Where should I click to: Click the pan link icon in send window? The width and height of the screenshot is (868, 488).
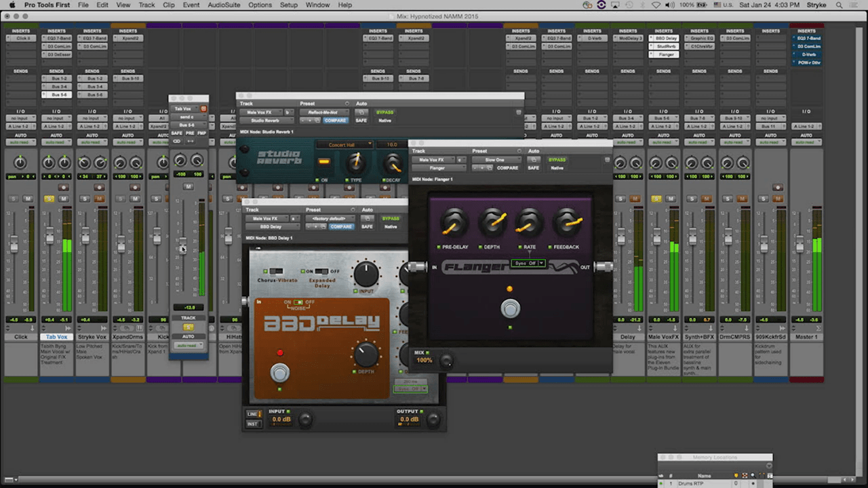click(x=177, y=141)
